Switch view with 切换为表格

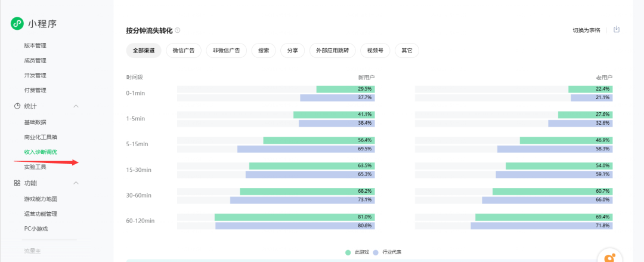pos(587,30)
